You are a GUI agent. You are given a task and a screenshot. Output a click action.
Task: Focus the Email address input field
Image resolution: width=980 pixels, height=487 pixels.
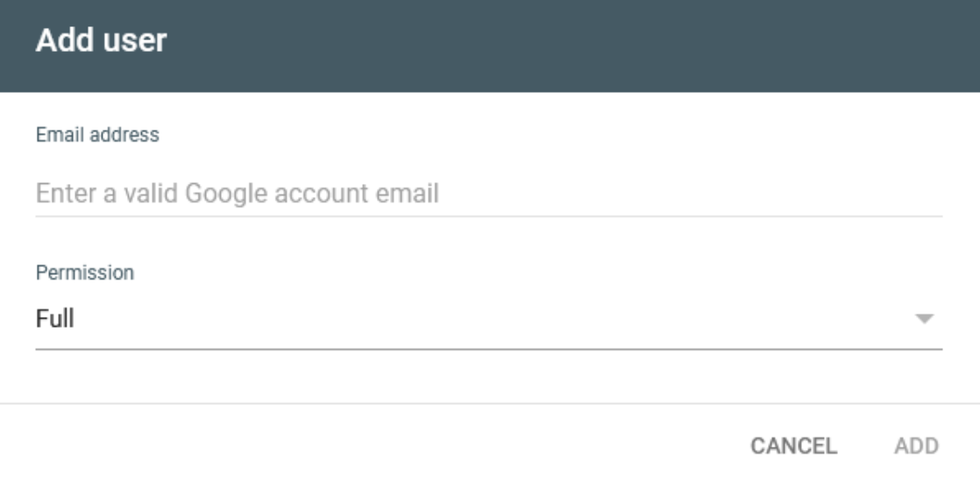tap(488, 192)
